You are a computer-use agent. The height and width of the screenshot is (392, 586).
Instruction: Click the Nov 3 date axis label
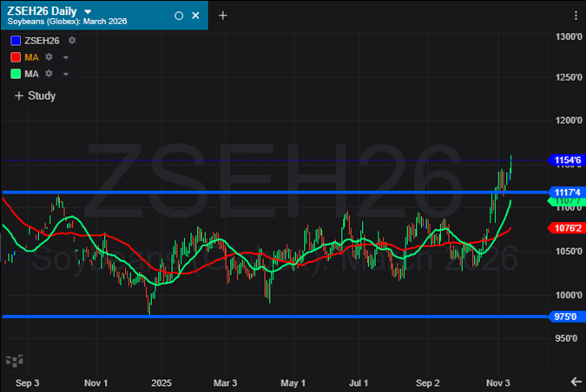tap(498, 383)
